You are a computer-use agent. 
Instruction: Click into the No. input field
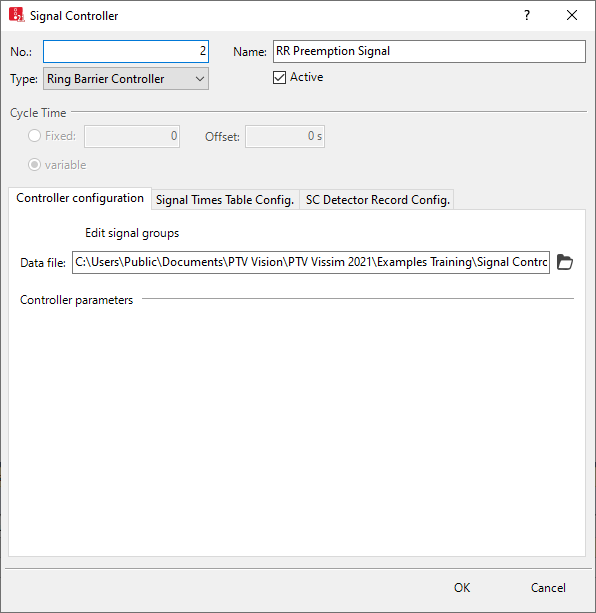(126, 51)
